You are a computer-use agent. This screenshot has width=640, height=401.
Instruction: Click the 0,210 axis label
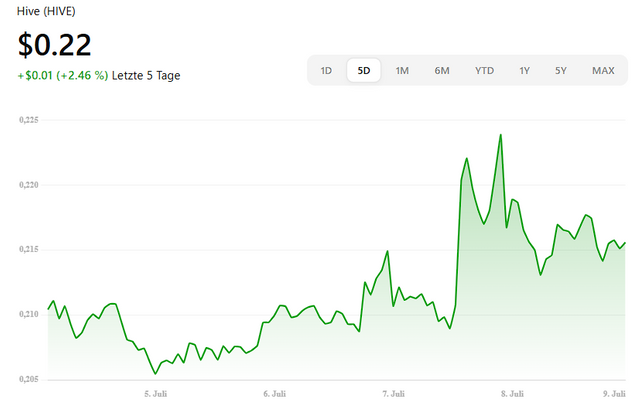[29, 314]
